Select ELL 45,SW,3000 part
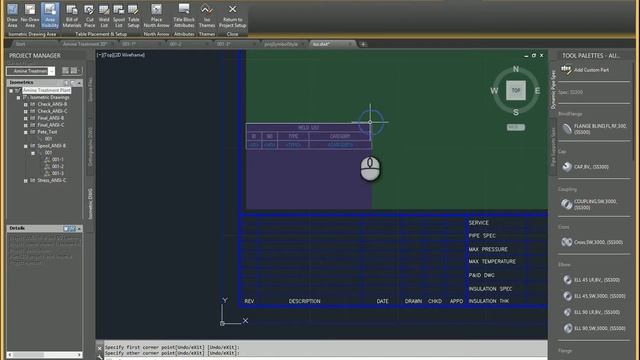This screenshot has height=360, width=640. coord(594,296)
